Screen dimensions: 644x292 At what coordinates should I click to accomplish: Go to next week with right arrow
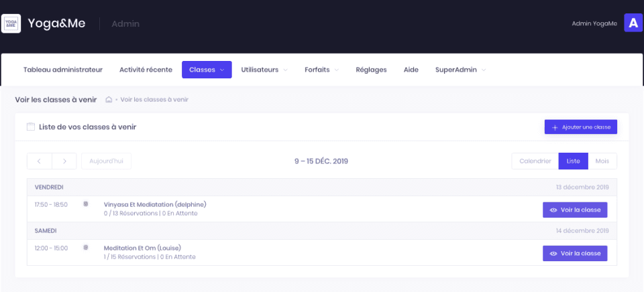pos(64,161)
